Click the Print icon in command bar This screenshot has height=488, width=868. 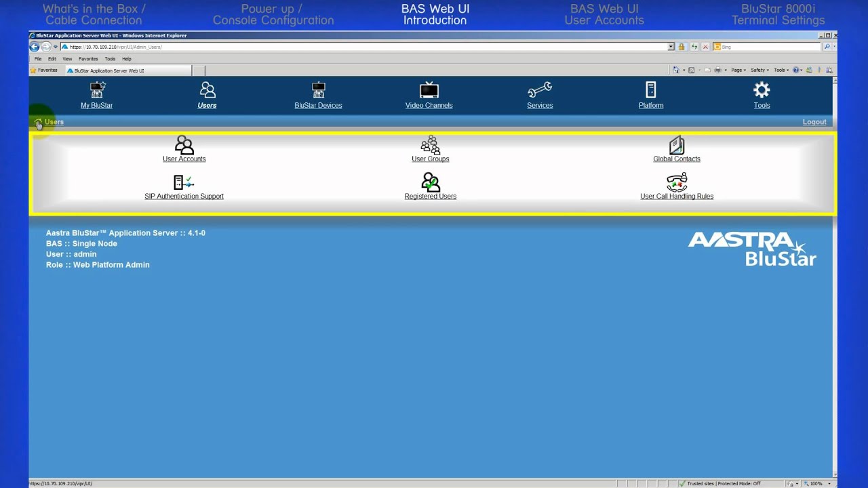(717, 70)
